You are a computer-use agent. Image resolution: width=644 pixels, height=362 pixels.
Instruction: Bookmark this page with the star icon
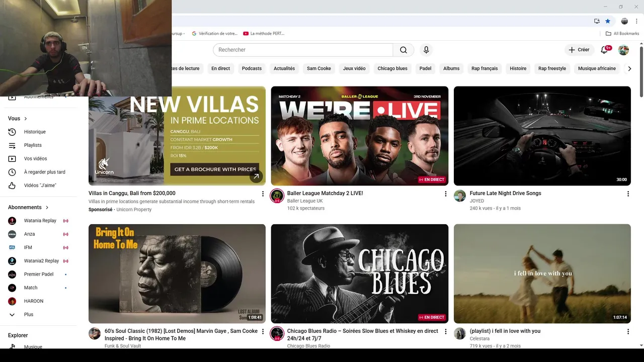pos(608,21)
